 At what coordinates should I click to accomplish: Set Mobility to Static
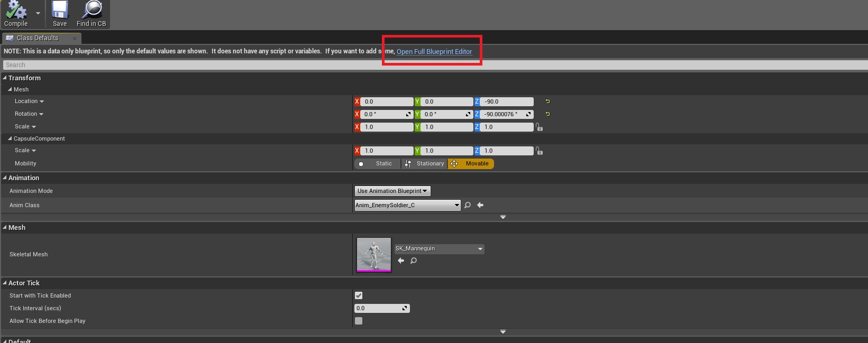(378, 164)
